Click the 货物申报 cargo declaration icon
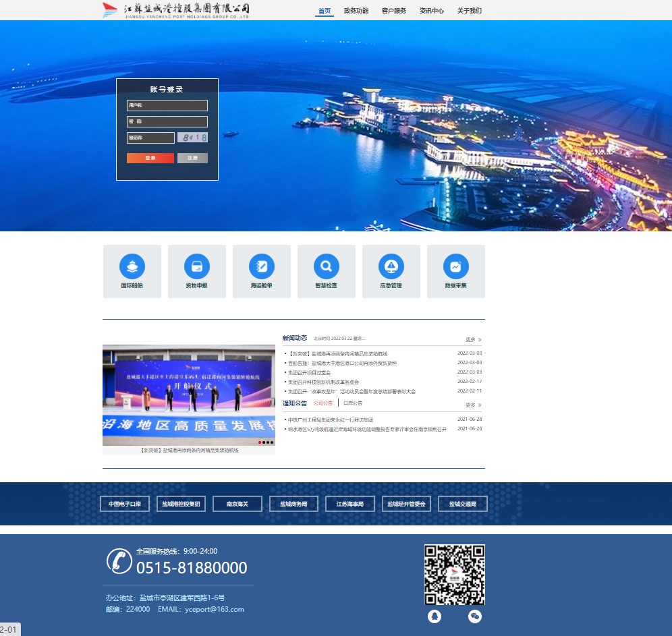The height and width of the screenshot is (636, 672). tap(196, 266)
